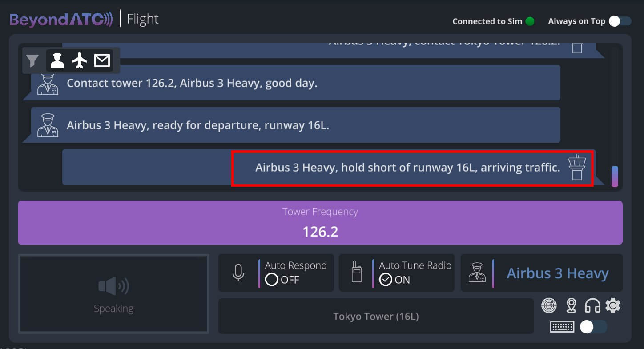Click the Speaking audio panel
The width and height of the screenshot is (644, 349).
point(113,294)
